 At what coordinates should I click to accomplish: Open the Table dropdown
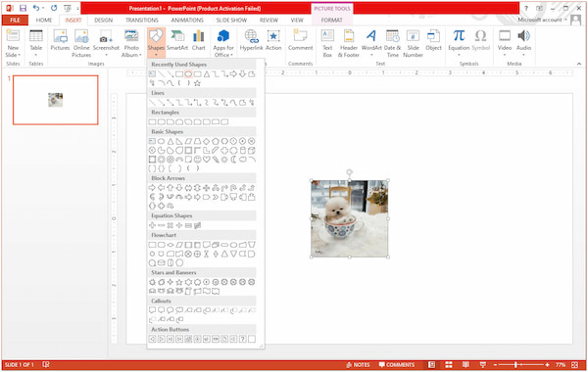click(36, 51)
